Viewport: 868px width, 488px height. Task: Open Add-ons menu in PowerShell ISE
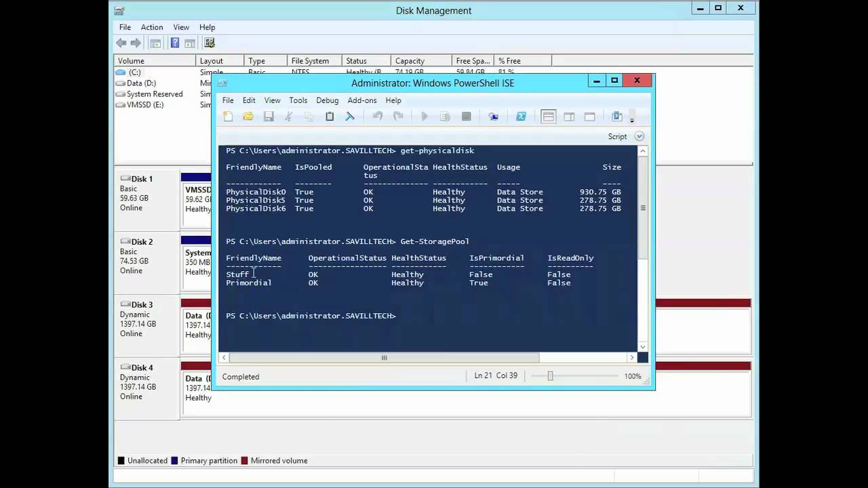(362, 100)
